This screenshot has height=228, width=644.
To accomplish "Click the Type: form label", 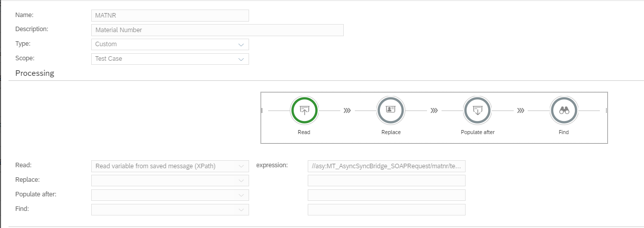I will 23,44.
